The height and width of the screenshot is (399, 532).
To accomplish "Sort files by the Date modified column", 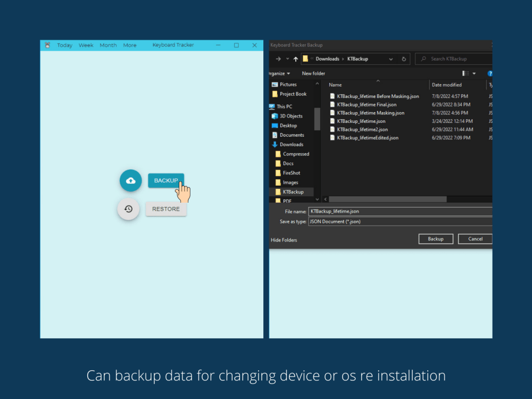I will pos(446,85).
